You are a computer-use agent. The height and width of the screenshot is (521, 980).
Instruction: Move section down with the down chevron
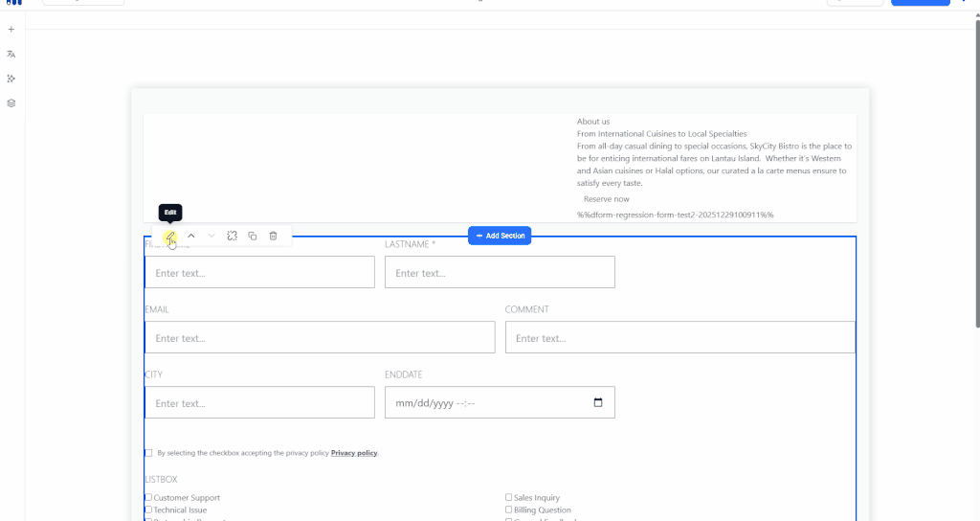(212, 236)
